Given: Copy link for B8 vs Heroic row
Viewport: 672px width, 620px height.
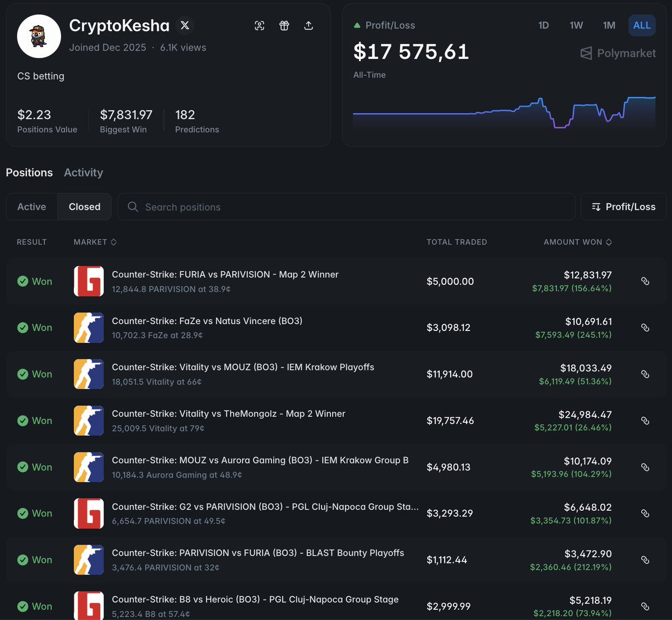Looking at the screenshot, I should tap(645, 606).
